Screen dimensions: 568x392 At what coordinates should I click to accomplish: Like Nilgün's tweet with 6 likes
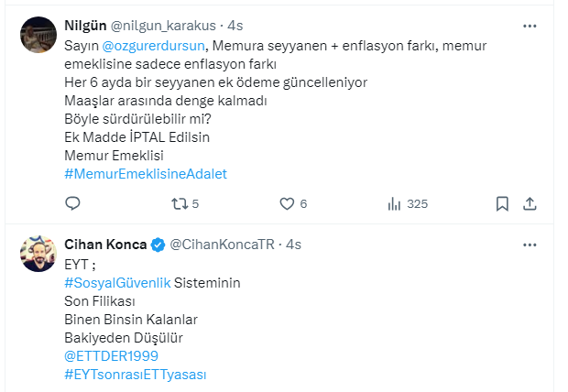[286, 203]
